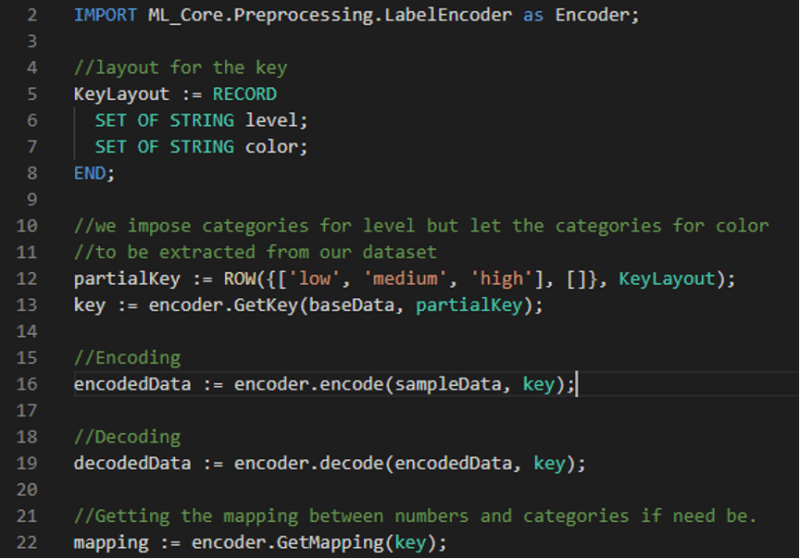Click the '//Encoding' comment
Image resolution: width=800 pixels, height=559 pixels.
127,359
